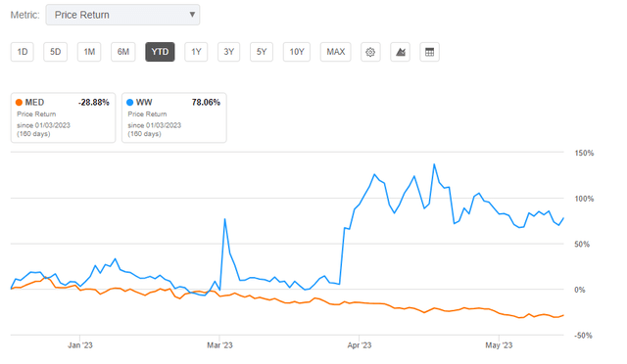
Task: Click the dropdown arrow in Metric selector
Action: [x=192, y=15]
